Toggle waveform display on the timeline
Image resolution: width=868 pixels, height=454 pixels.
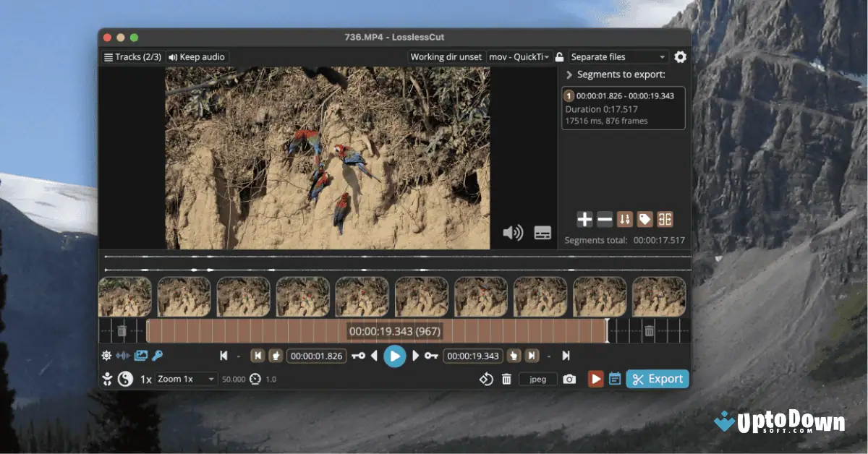click(x=123, y=355)
